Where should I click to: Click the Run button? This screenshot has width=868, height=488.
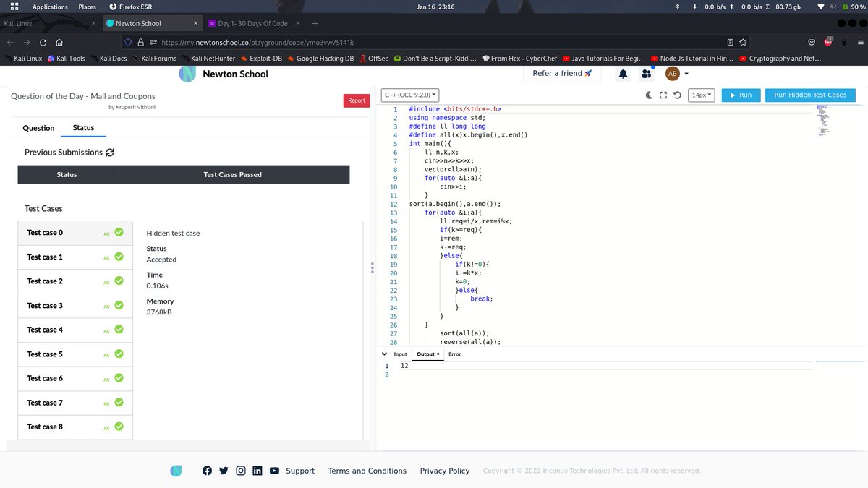click(740, 95)
